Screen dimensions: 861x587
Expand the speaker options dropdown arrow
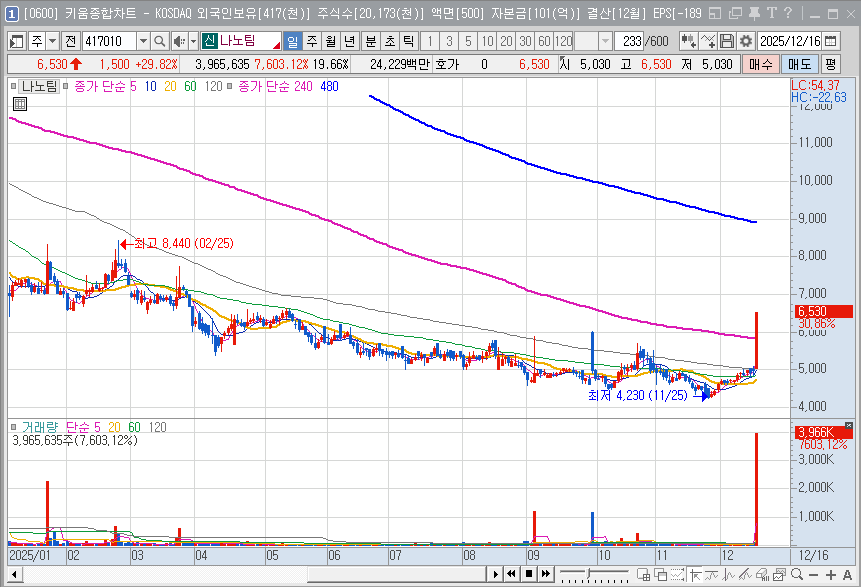(x=193, y=41)
